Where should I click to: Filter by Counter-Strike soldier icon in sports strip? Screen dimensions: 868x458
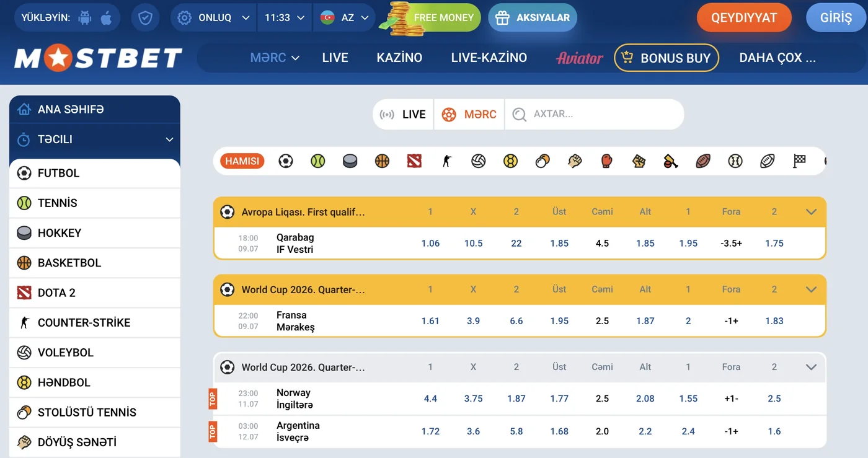click(x=446, y=161)
